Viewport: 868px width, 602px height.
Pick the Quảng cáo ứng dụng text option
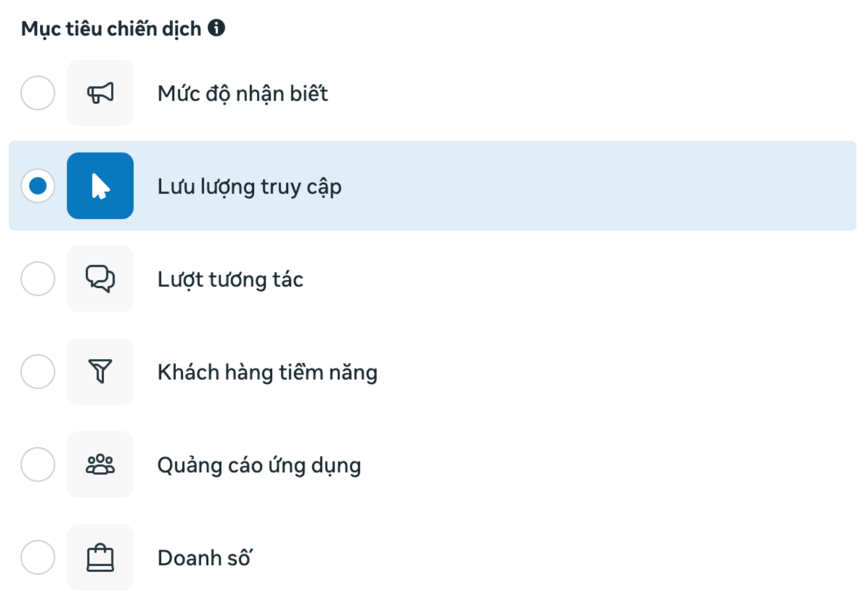[x=259, y=466]
